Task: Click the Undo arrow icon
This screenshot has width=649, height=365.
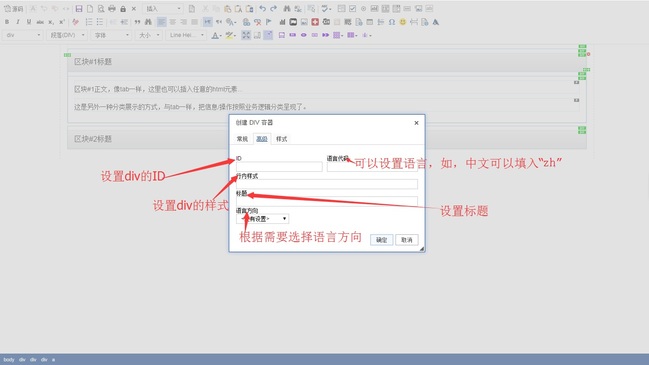Action: click(262, 9)
